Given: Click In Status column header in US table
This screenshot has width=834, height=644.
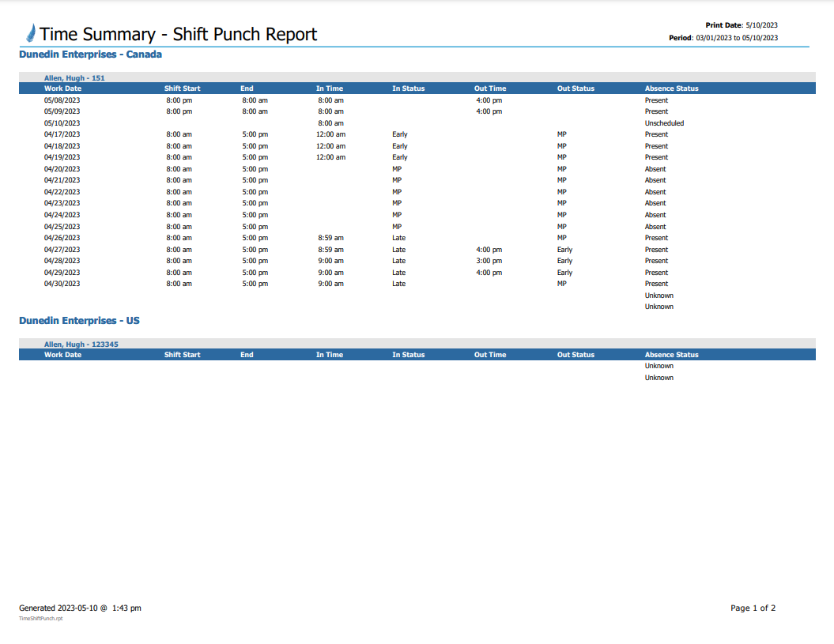Looking at the screenshot, I should pyautogui.click(x=408, y=355).
